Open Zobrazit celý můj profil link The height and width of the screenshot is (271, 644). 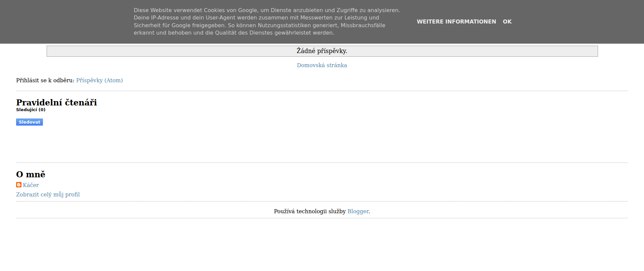coord(48,194)
